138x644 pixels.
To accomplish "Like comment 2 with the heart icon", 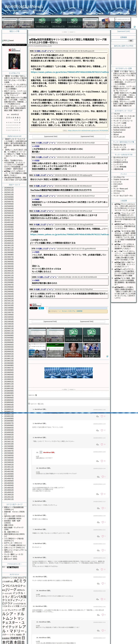I will click(102, 430).
